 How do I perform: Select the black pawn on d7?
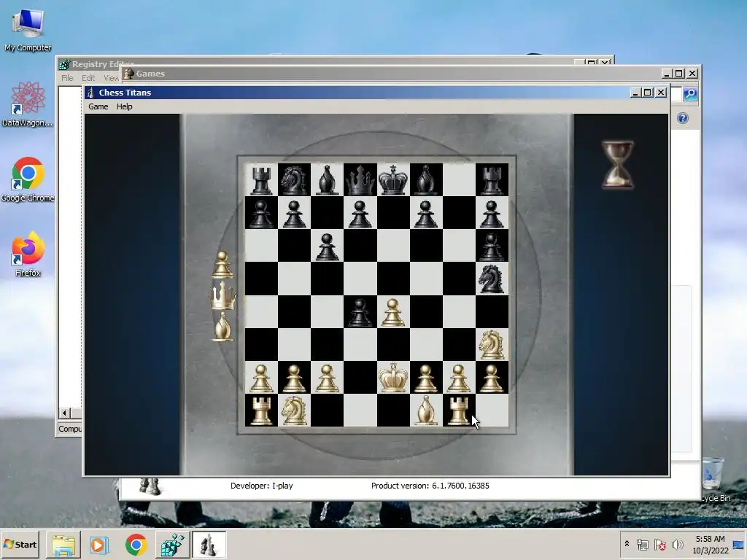pyautogui.click(x=360, y=212)
